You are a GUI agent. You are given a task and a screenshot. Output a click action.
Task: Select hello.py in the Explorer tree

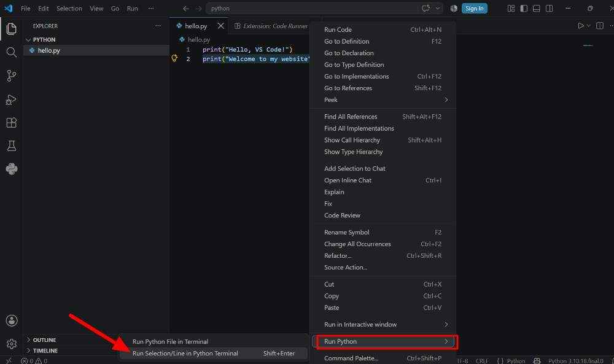coord(96,50)
